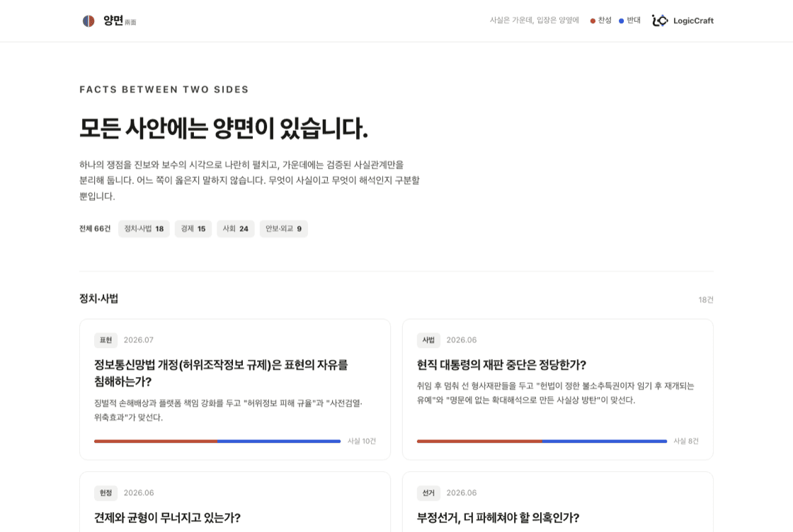Select the 전체 66건 filter
Image resolution: width=793 pixels, height=532 pixels.
coord(95,229)
